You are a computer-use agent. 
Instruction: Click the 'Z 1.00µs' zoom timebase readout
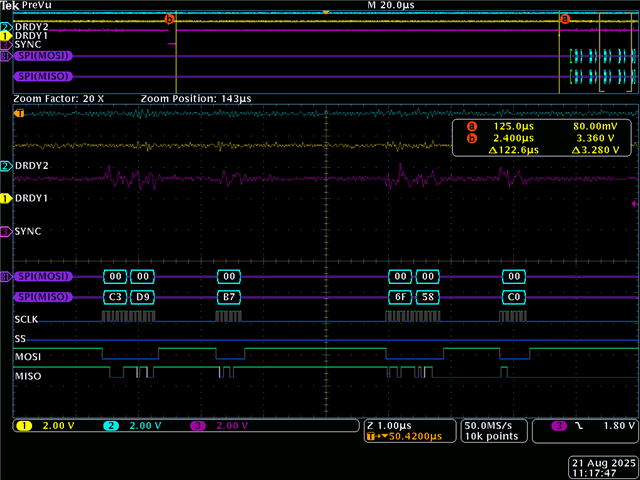click(389, 426)
